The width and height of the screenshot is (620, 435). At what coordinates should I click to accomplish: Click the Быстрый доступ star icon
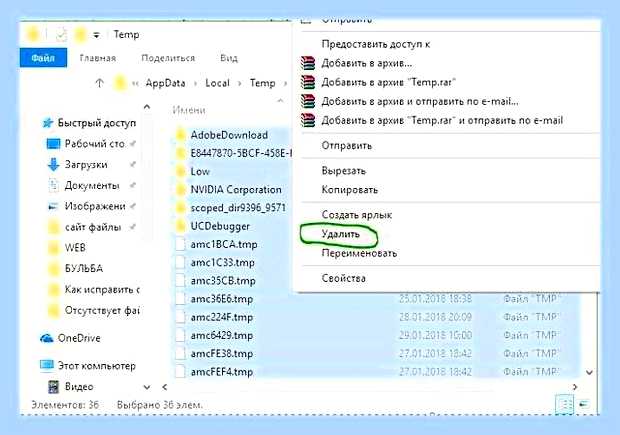(47, 123)
